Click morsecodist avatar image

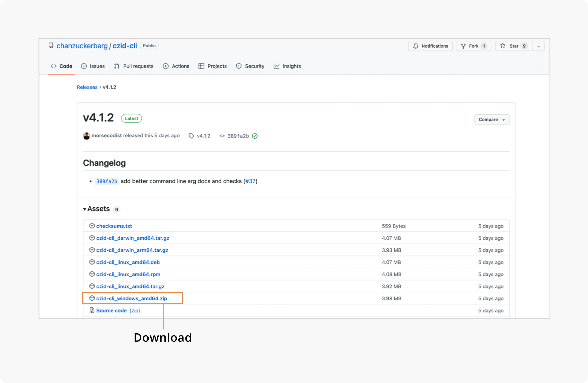click(x=87, y=136)
